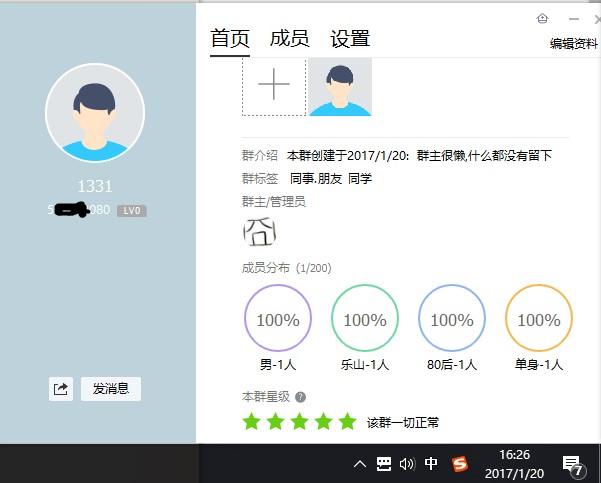Click the Sogou input method tray icon
601x483 pixels.
[x=460, y=464]
